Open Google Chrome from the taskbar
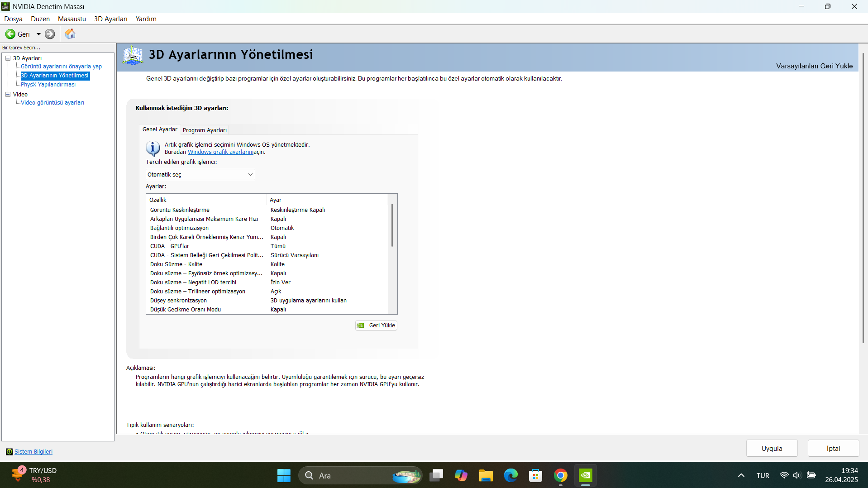Image resolution: width=868 pixels, height=488 pixels. 561,475
